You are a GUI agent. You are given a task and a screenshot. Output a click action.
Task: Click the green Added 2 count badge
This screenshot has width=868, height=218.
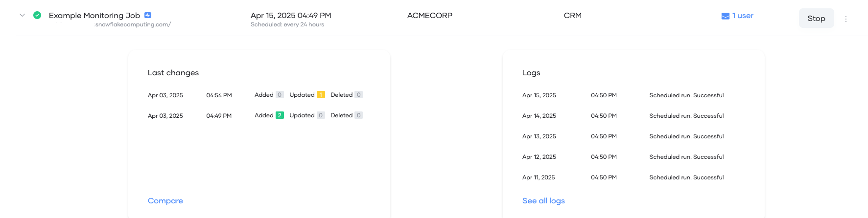click(x=280, y=115)
